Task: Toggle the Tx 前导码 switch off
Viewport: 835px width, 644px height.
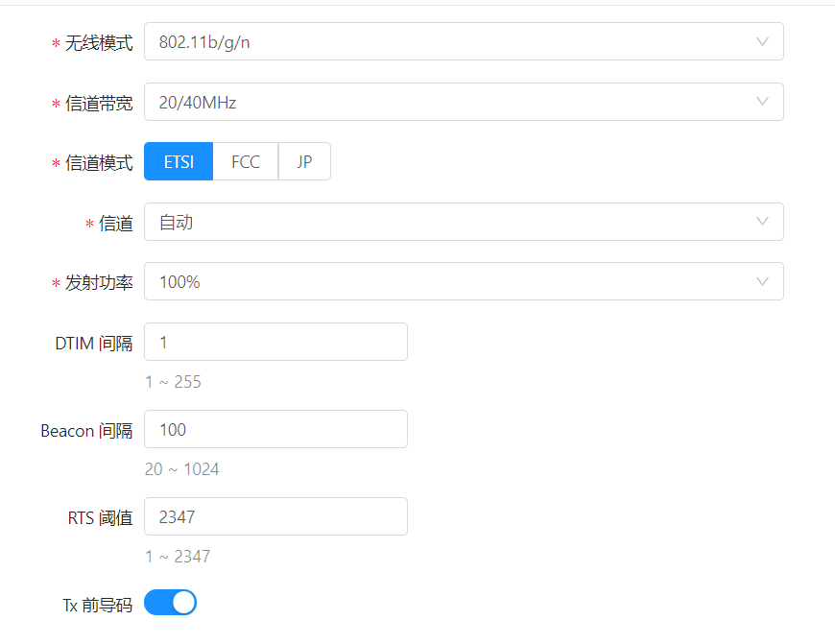Action: [170, 603]
